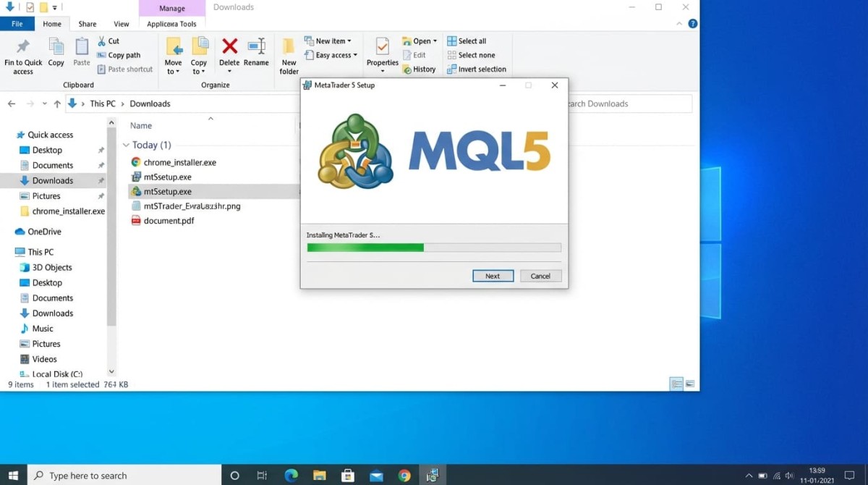868x485 pixels.
Task: Click This PC in address bar
Action: coord(103,104)
